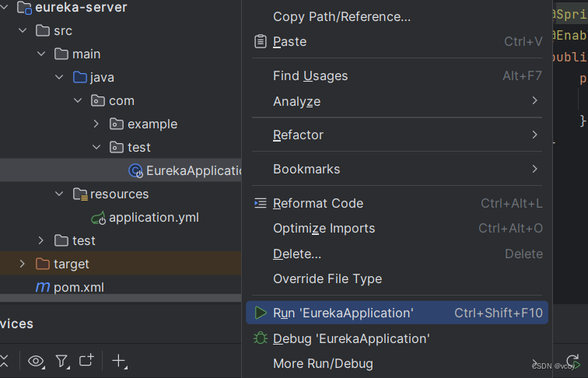Choose Override File Type
The height and width of the screenshot is (378, 588).
pyautogui.click(x=397, y=279)
